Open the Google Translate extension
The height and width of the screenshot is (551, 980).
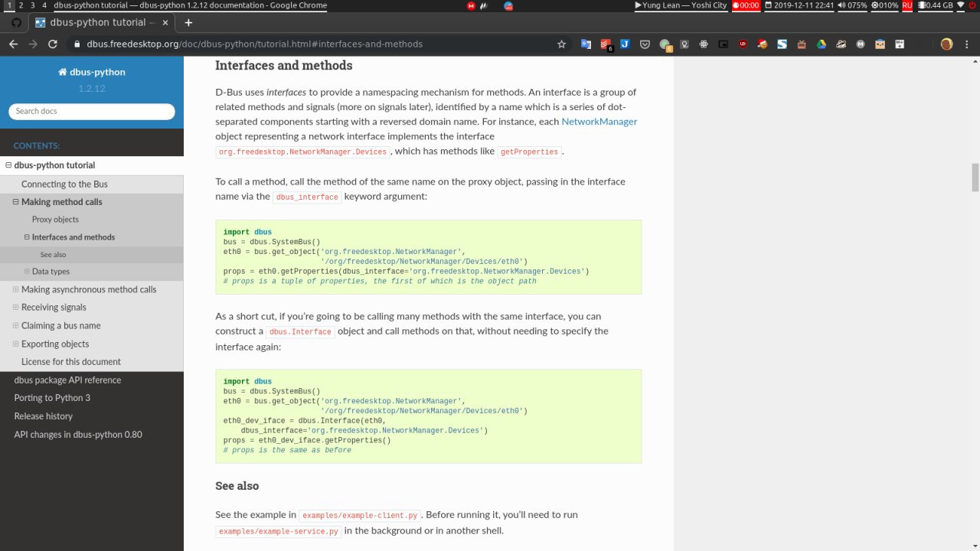[586, 44]
